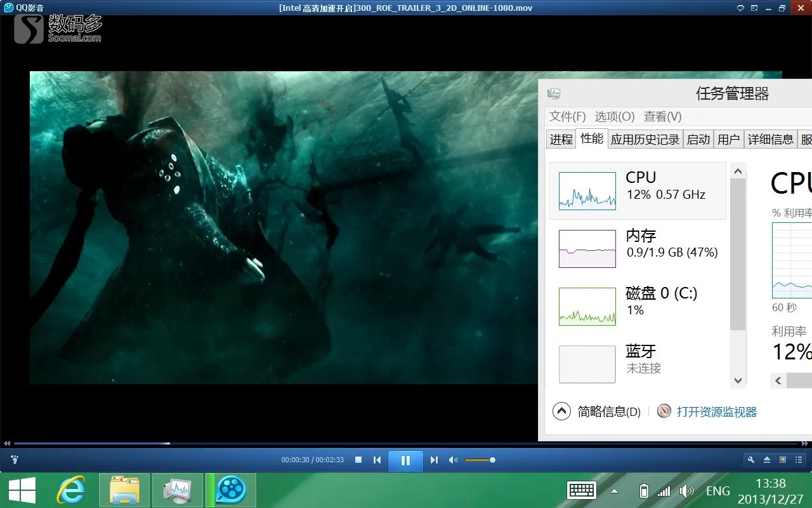Image resolution: width=812 pixels, height=508 pixels.
Task: Open the QQ Player wrench toolbox
Action: click(751, 460)
